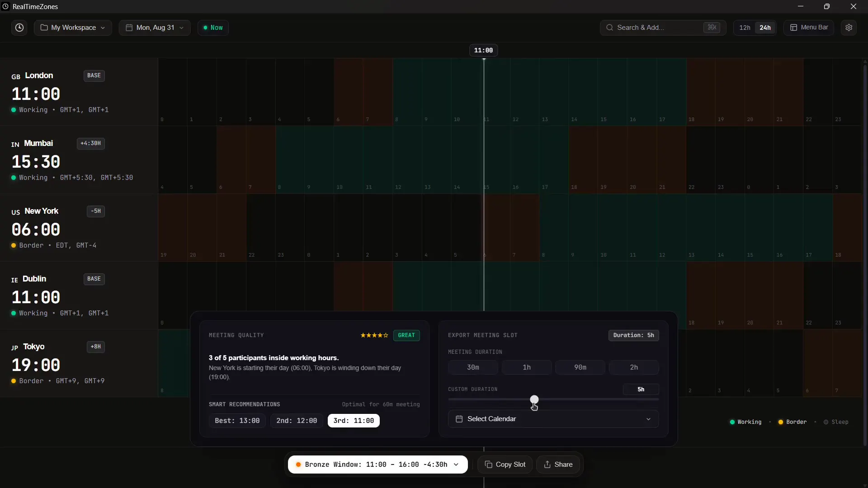Screen dimensions: 868x488
Task: Select the 3rd: 11:00 recommendation
Action: coord(354,421)
